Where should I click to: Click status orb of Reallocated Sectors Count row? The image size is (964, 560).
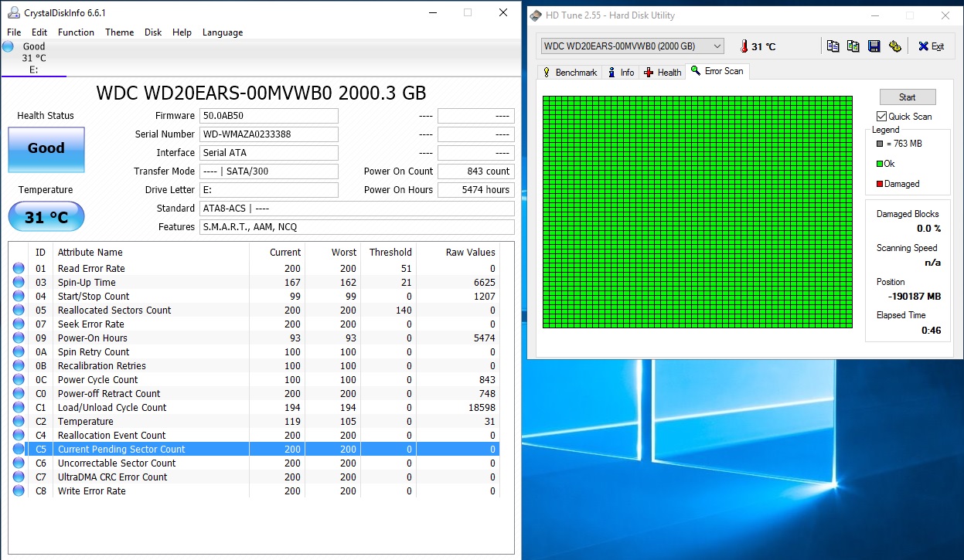pyautogui.click(x=19, y=311)
